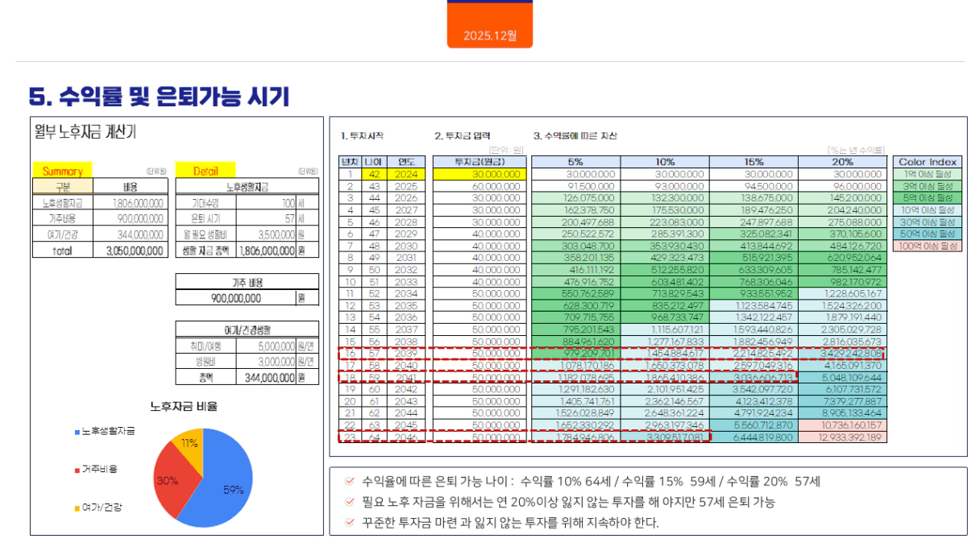Click the yellow Detail label
980x551 pixels.
(206, 171)
